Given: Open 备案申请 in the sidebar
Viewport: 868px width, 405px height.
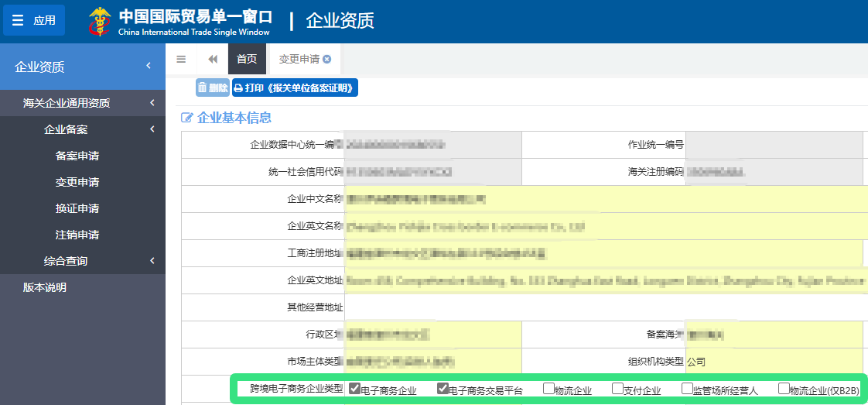Looking at the screenshot, I should [x=77, y=156].
